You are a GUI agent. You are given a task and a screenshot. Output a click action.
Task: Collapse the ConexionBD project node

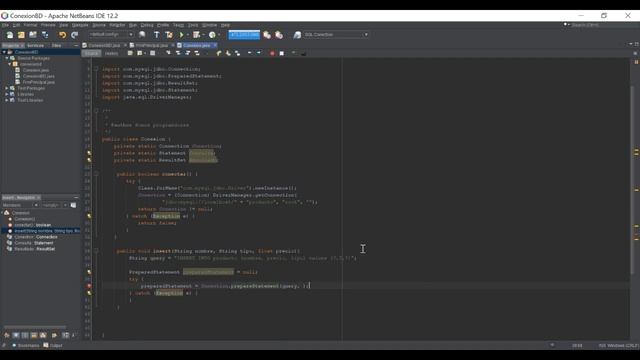(x=4, y=52)
